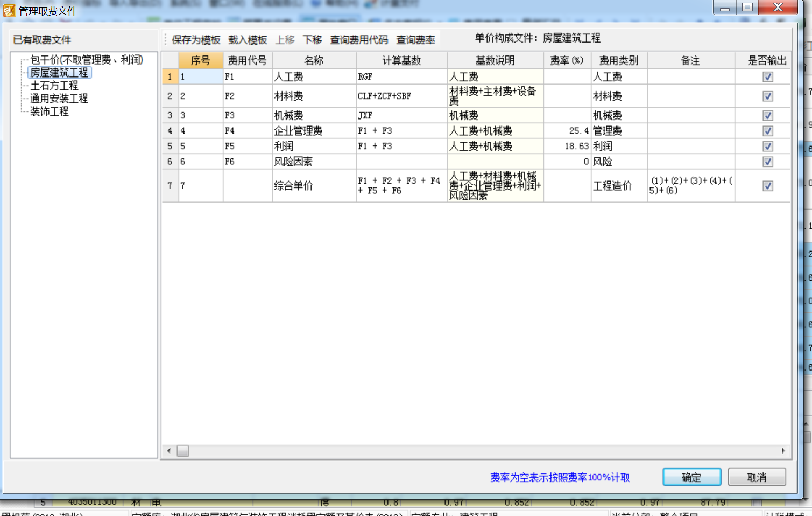Click the 风险因素 name cell
Image resolution: width=812 pixels, height=516 pixels.
314,162
